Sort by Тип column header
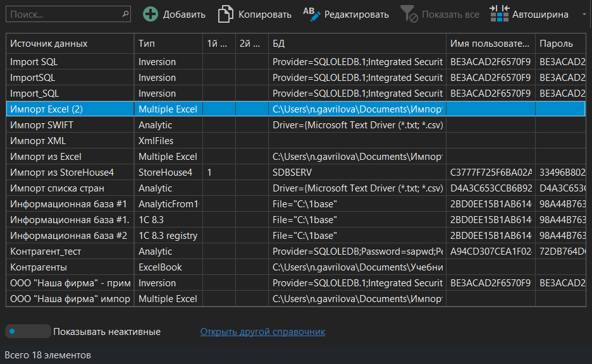The height and width of the screenshot is (364, 592). (147, 44)
